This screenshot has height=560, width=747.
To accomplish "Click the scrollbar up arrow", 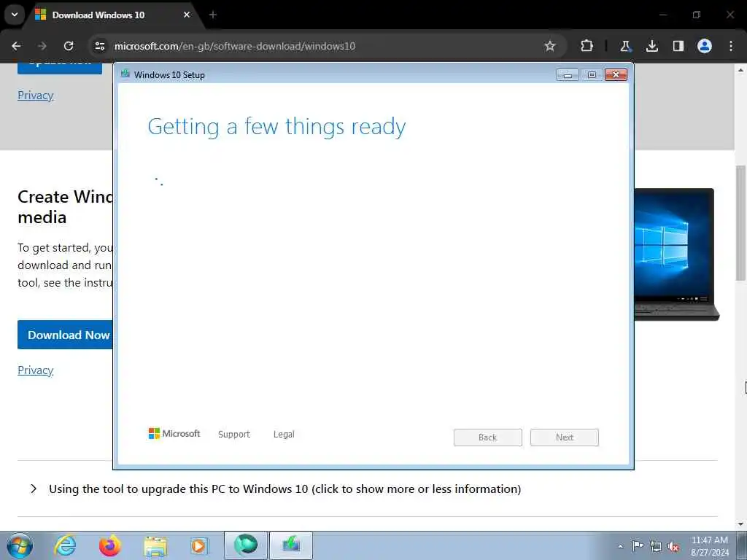I will click(741, 71).
